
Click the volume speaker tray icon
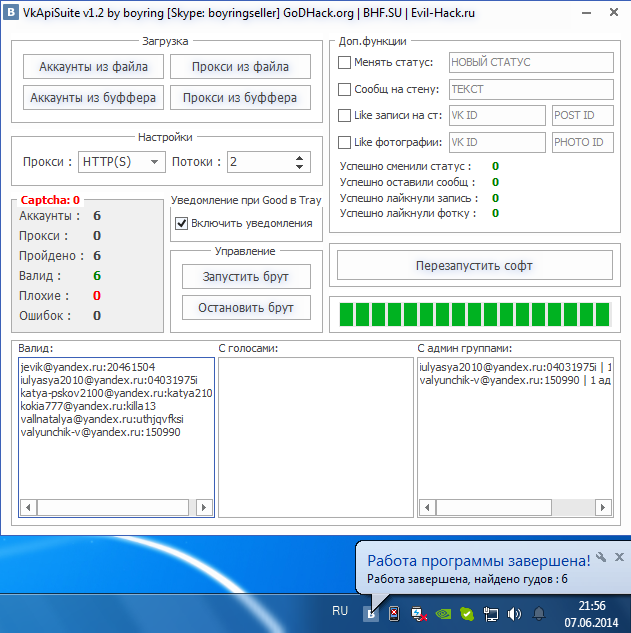pos(515,612)
